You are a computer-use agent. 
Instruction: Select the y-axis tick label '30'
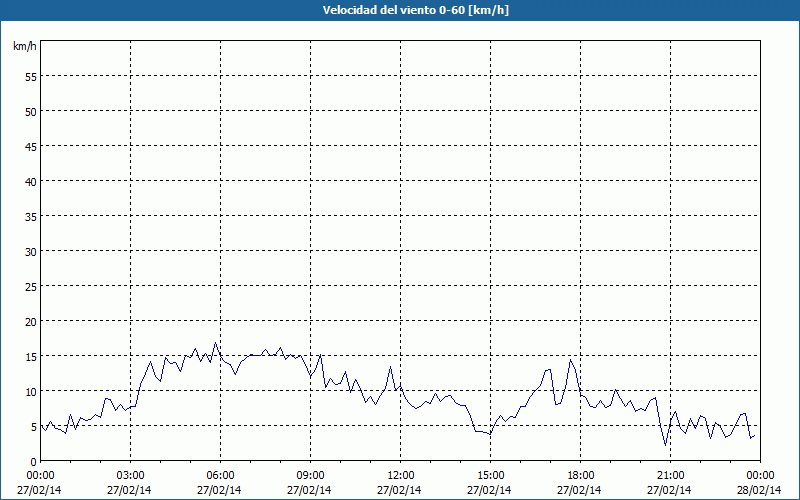31,252
